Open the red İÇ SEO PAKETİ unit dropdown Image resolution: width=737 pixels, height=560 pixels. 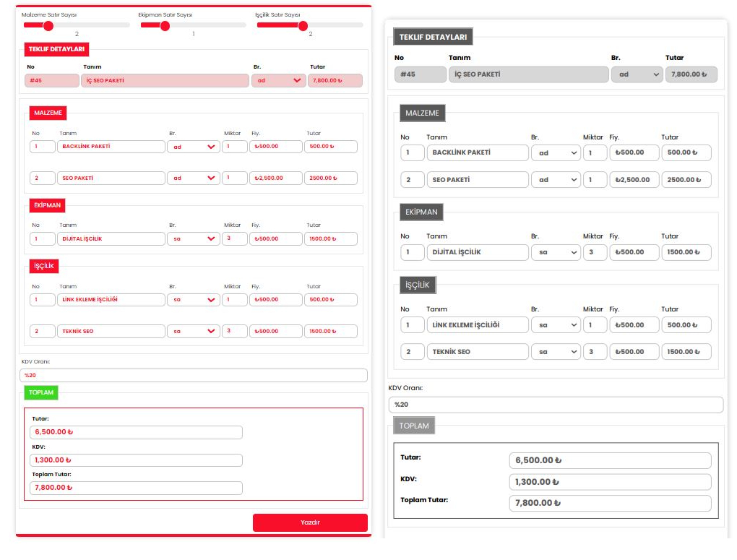click(279, 80)
